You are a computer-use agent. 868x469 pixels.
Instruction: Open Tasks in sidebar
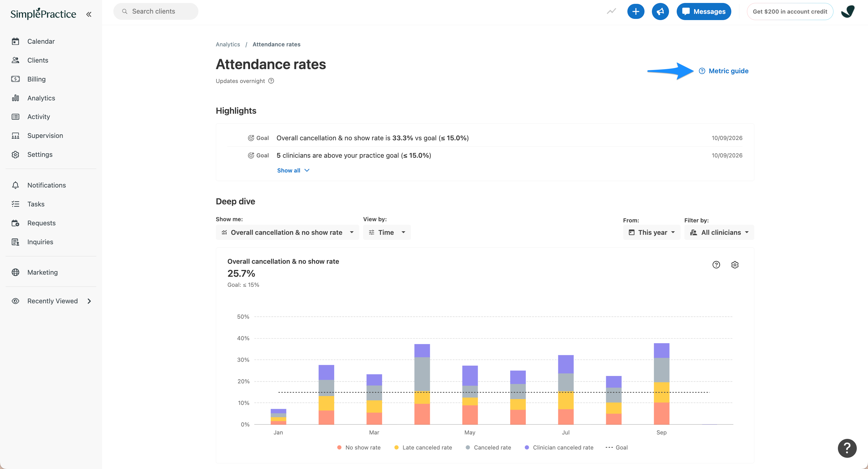36,204
